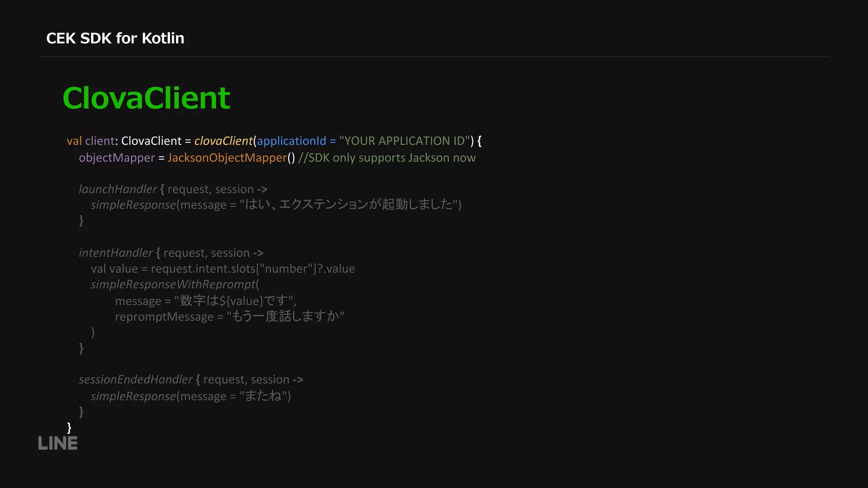Click 'JacksonObjectMapper()' in the code
The height and width of the screenshot is (488, 868).
231,158
